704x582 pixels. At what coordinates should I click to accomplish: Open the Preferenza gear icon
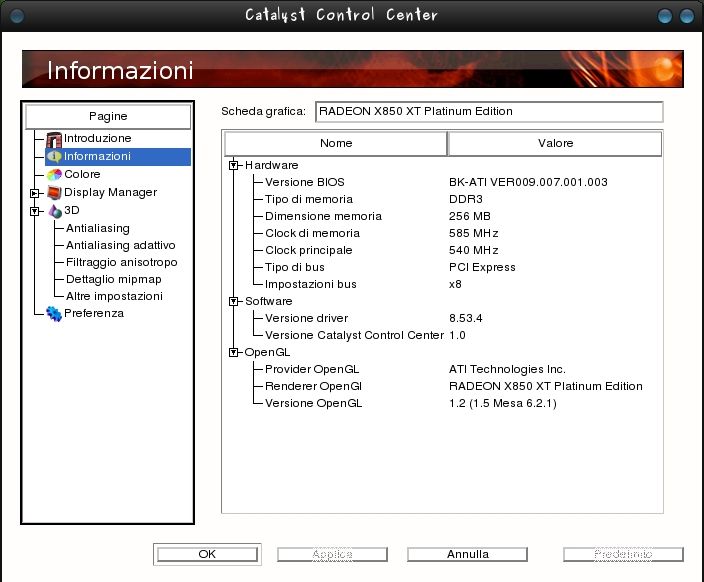(x=54, y=314)
